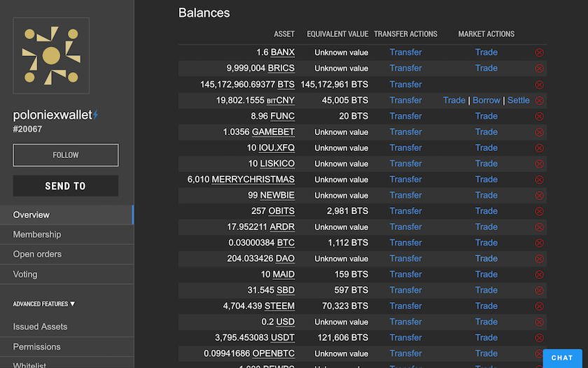Click the poloniexwallet account avatar image
Viewport: 588px width, 368px height.
[x=51, y=55]
